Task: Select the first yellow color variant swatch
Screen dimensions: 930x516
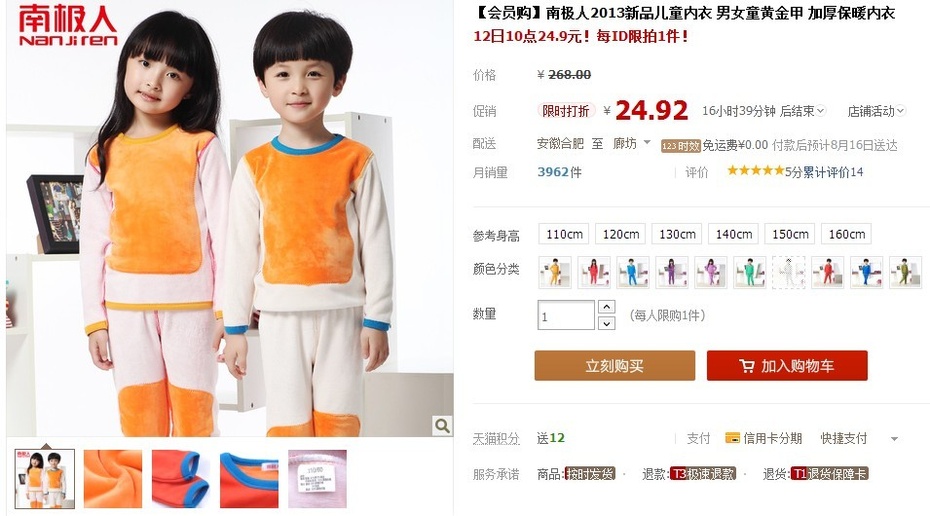Action: coord(555,272)
